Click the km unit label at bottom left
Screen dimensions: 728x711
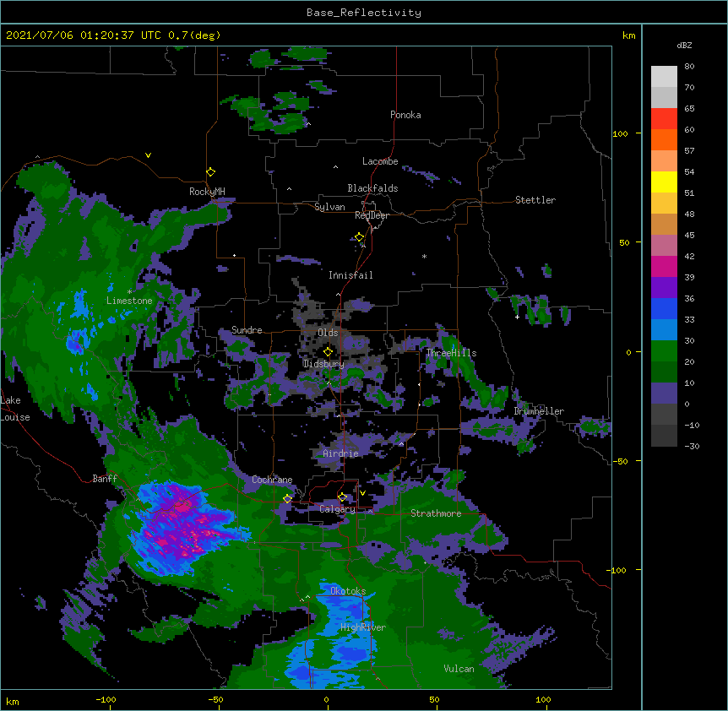pos(13,702)
